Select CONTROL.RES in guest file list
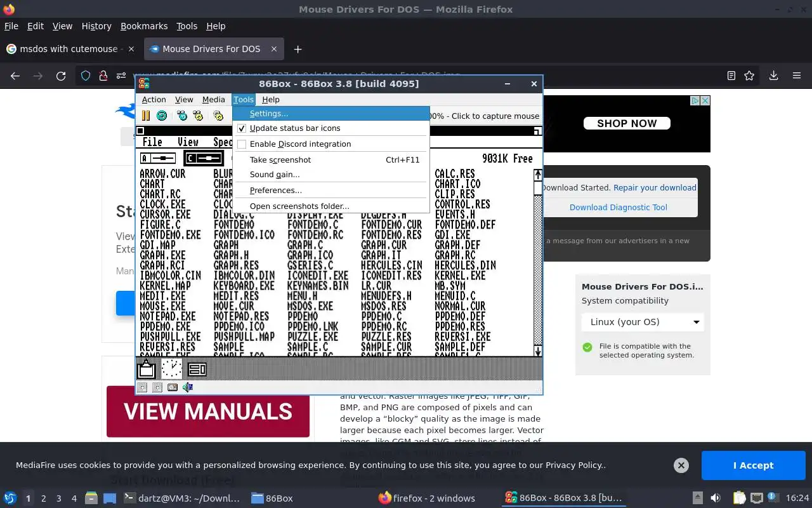 point(462,204)
